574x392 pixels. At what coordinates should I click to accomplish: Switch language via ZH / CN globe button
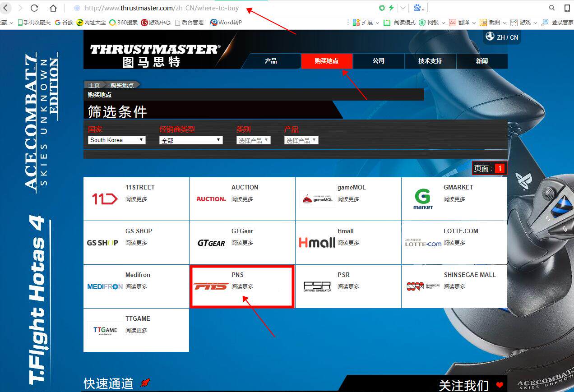(x=502, y=37)
